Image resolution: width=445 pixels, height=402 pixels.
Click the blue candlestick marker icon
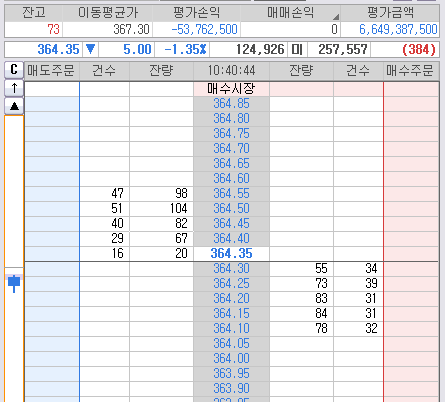[14, 283]
